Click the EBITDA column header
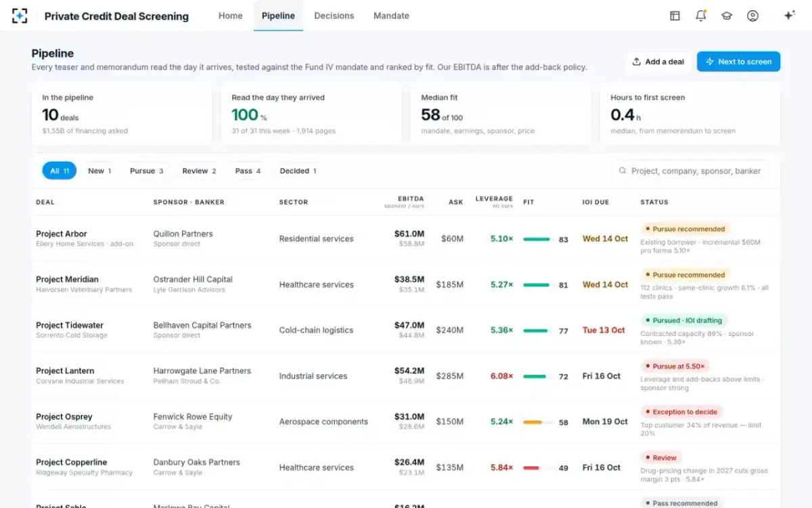 click(411, 198)
